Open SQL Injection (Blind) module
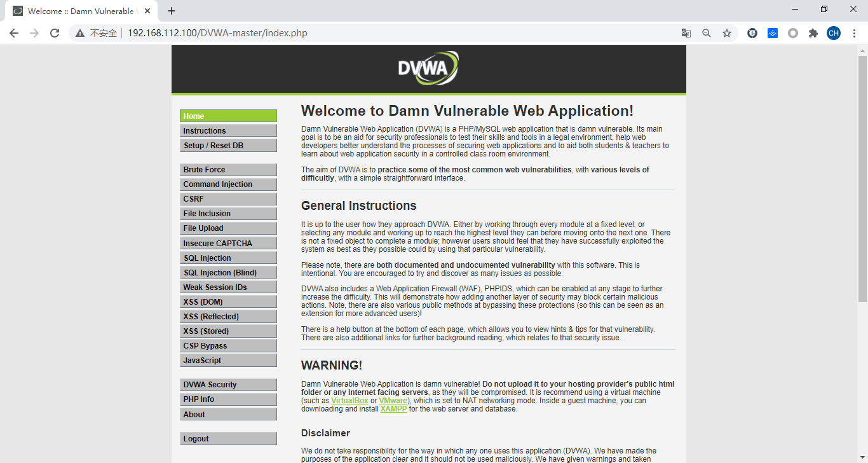This screenshot has height=463, width=868. pos(229,272)
